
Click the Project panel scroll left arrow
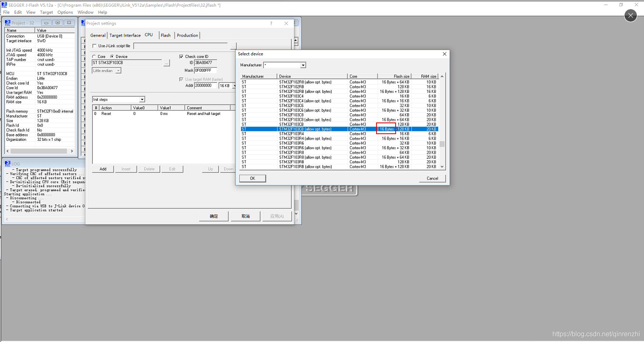8,151
